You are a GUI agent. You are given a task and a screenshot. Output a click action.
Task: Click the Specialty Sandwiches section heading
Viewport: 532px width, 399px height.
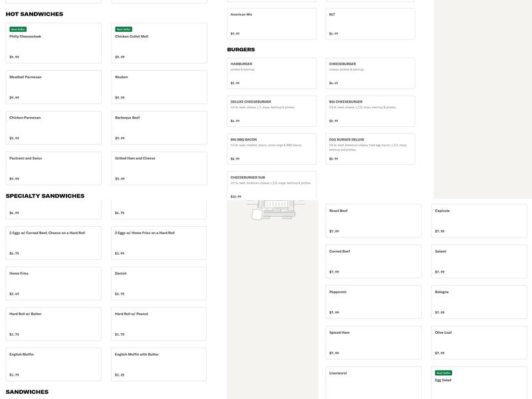(x=45, y=196)
